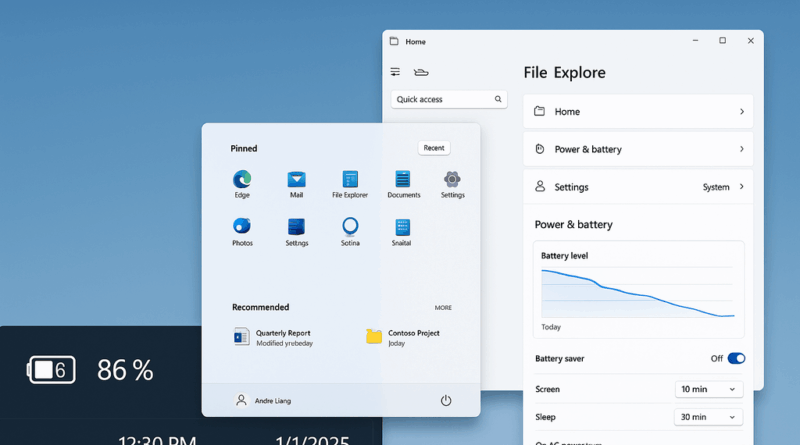The height and width of the screenshot is (445, 800).
Task: Open the Settngs pinned app icon
Action: [296, 227]
